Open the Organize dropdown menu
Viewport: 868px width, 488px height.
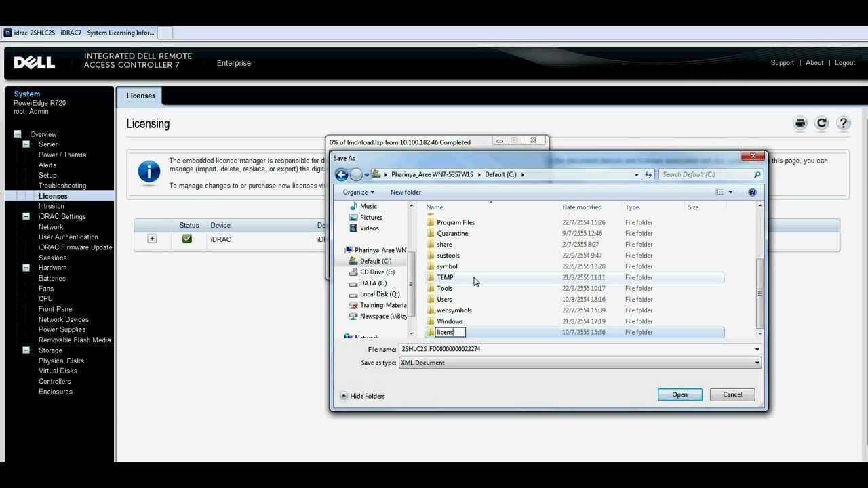coord(358,192)
